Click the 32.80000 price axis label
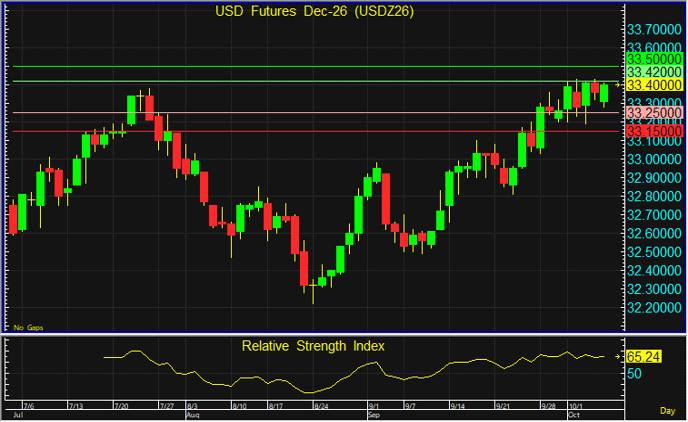Image resolution: width=688 pixels, height=422 pixels. pos(654,196)
